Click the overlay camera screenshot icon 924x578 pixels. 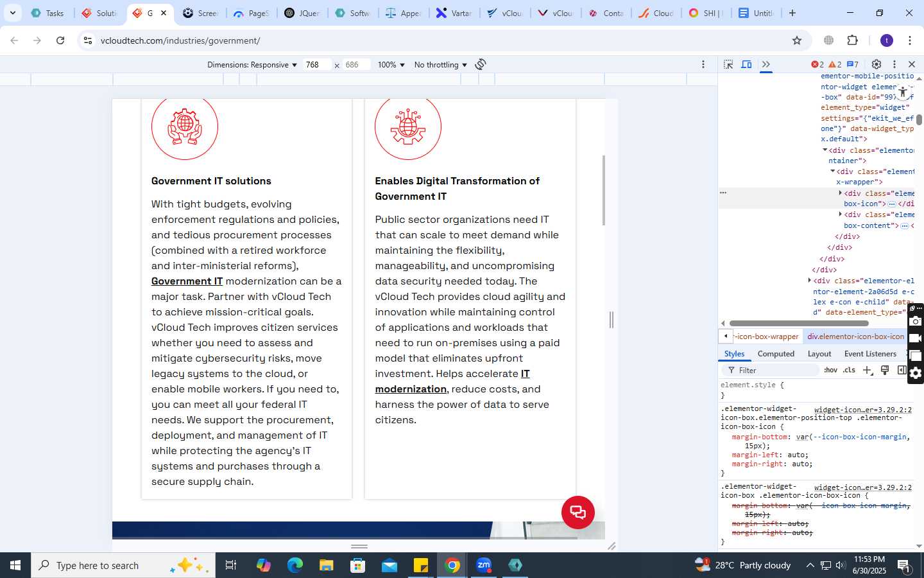(x=916, y=322)
